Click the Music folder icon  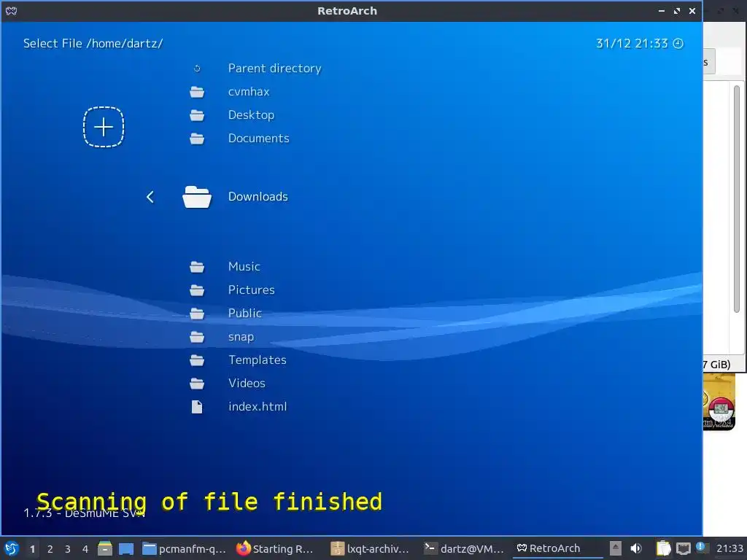click(x=197, y=267)
